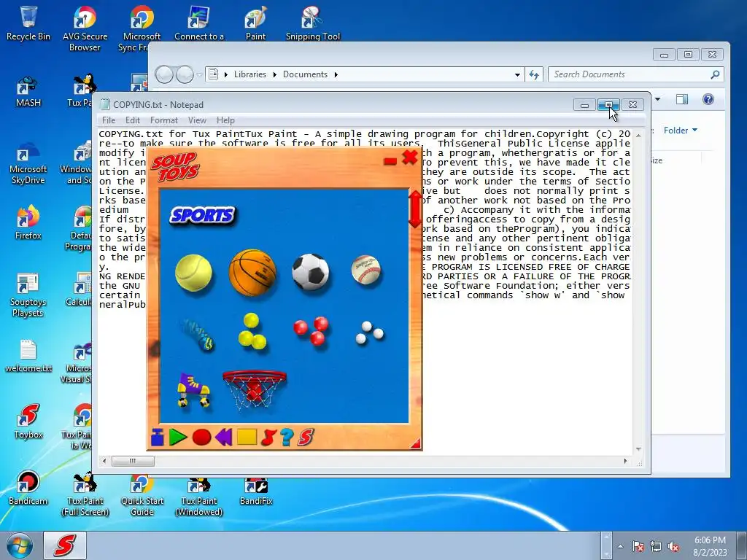Open the Edit menu in Notepad

[133, 120]
